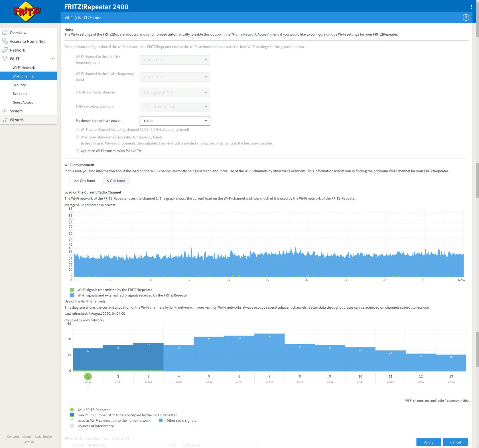The width and height of the screenshot is (479, 448).
Task: Switch to the 5-GHz band tab
Action: (116, 181)
